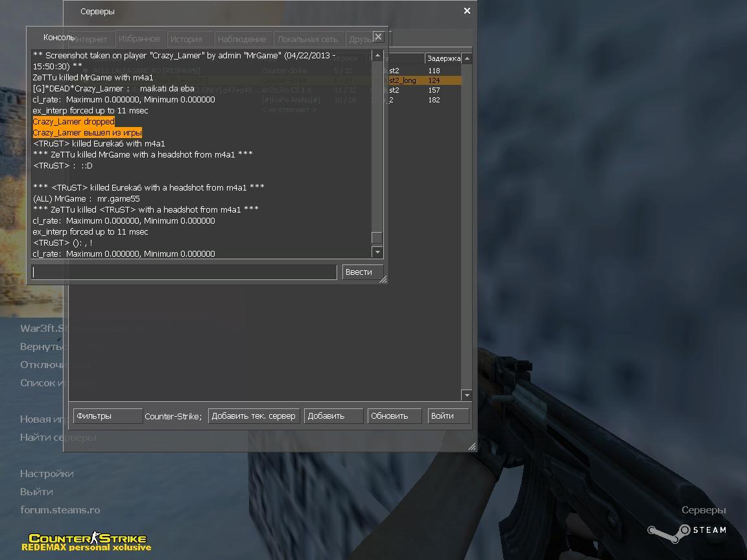Click the console resize grip

tap(383, 279)
